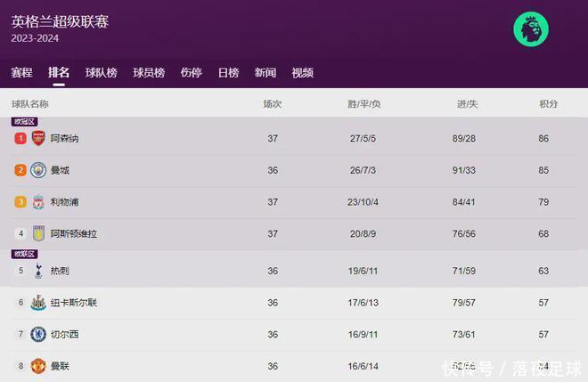Click the Arsenal club crest
Viewport: 588px width, 382px height.
[x=38, y=139]
